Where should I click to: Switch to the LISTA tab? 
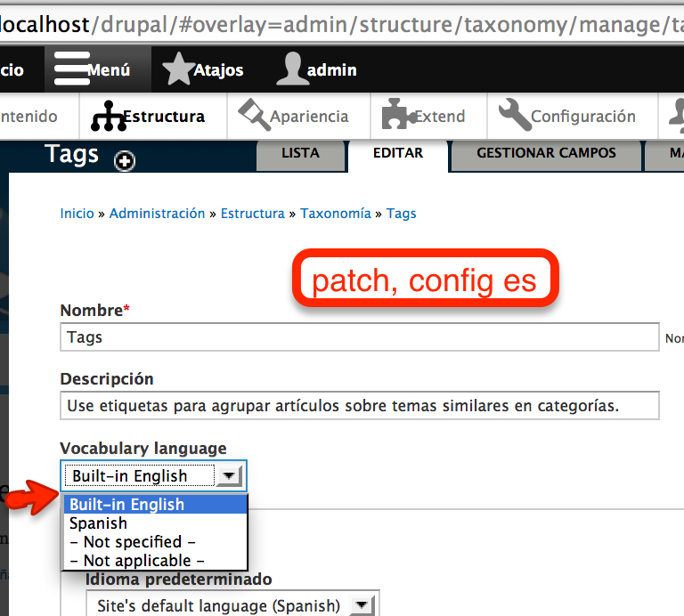click(x=300, y=153)
